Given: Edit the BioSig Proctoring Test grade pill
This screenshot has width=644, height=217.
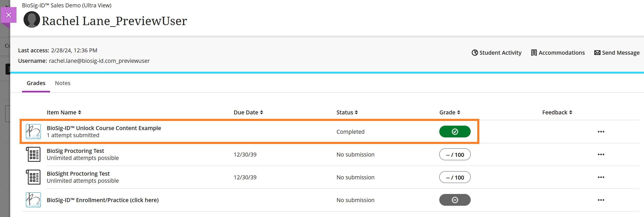Looking at the screenshot, I should pos(455,154).
